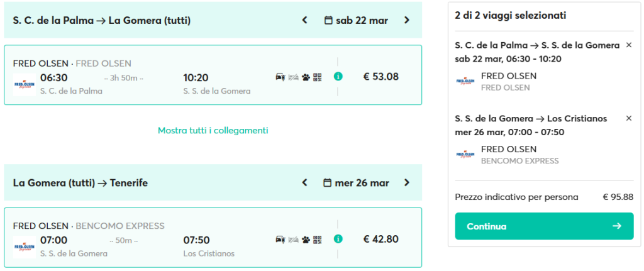The width and height of the screenshot is (644, 271).
Task: Remove Los Cristianos trip from selection
Action: pos(628,118)
